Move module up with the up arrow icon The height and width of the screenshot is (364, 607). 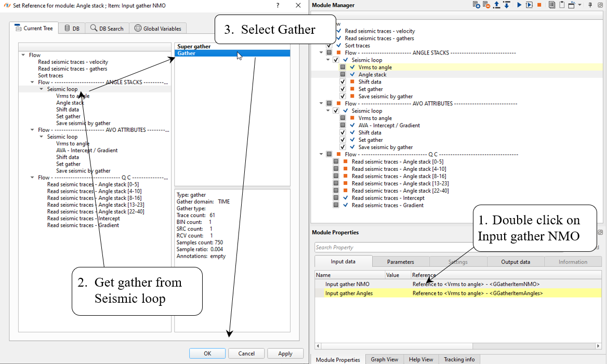point(496,5)
